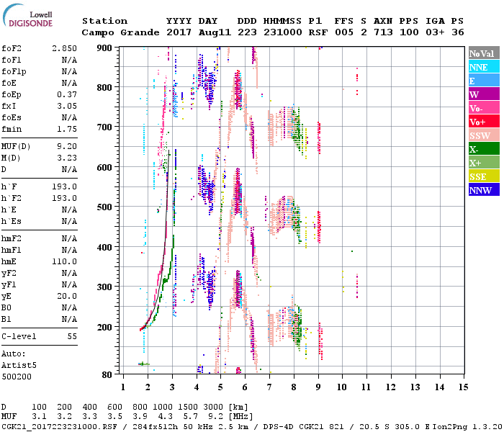Click the 900 tick on height axis
Image resolution: width=504 pixels, height=432 pixels.
coord(105,48)
